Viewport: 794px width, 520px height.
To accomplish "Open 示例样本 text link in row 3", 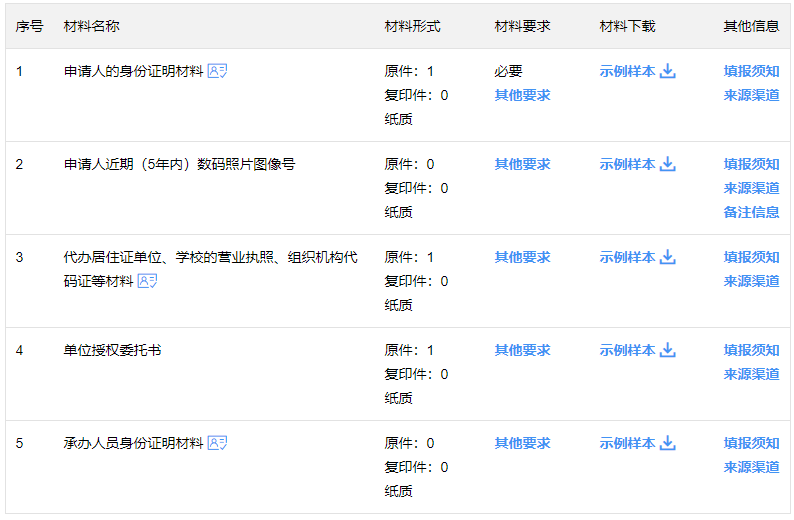I will [x=627, y=257].
